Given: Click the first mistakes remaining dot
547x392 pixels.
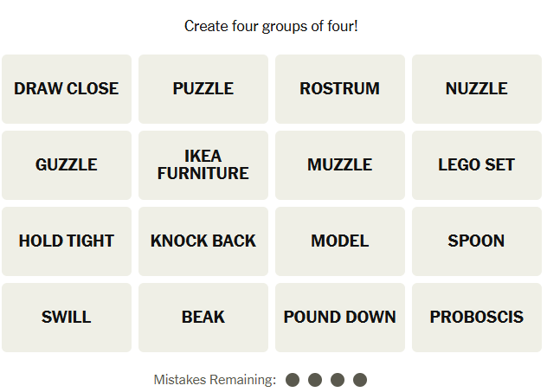Looking at the screenshot, I should click(293, 380).
